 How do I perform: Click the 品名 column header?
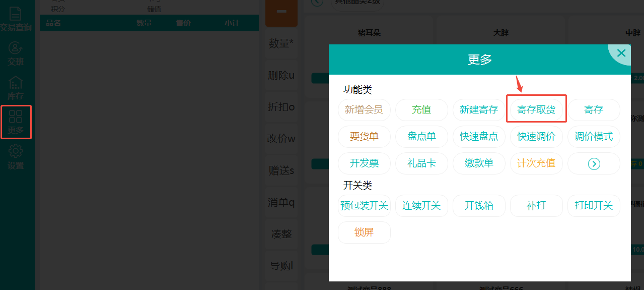click(x=53, y=23)
